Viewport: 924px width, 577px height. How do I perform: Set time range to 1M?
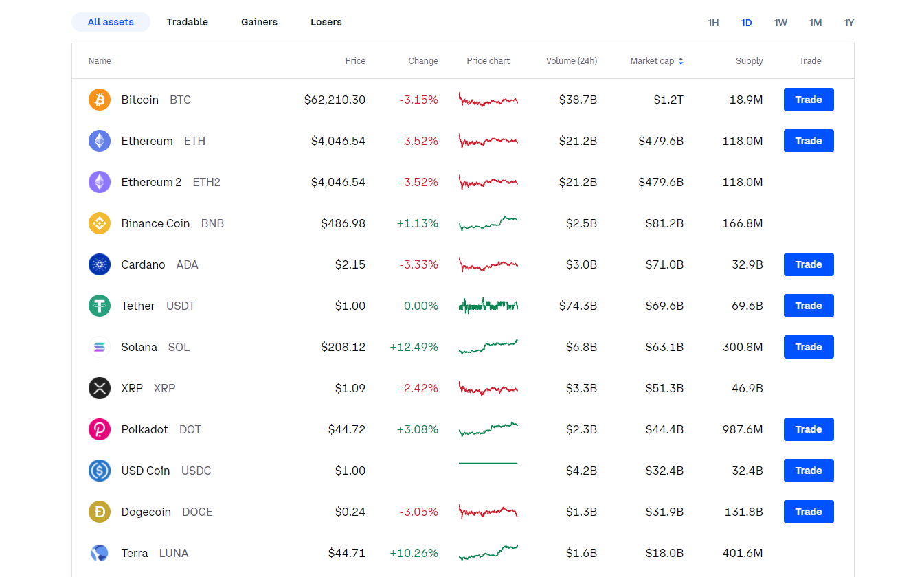(815, 23)
